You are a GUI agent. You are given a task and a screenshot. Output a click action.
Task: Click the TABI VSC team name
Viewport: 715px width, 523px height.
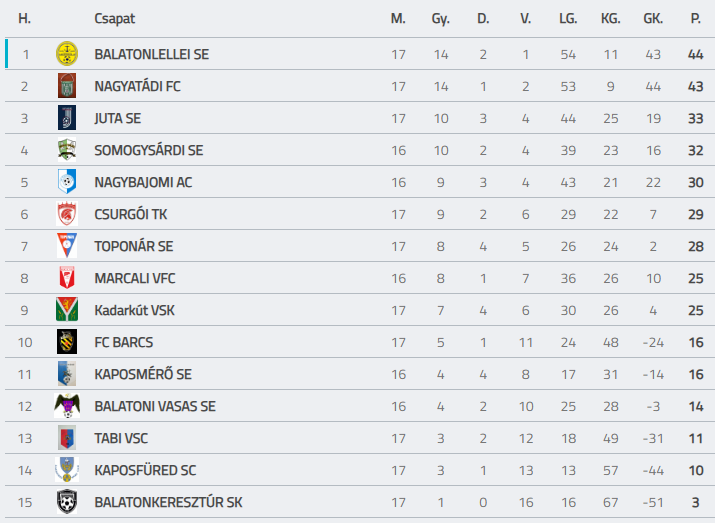[121, 438]
